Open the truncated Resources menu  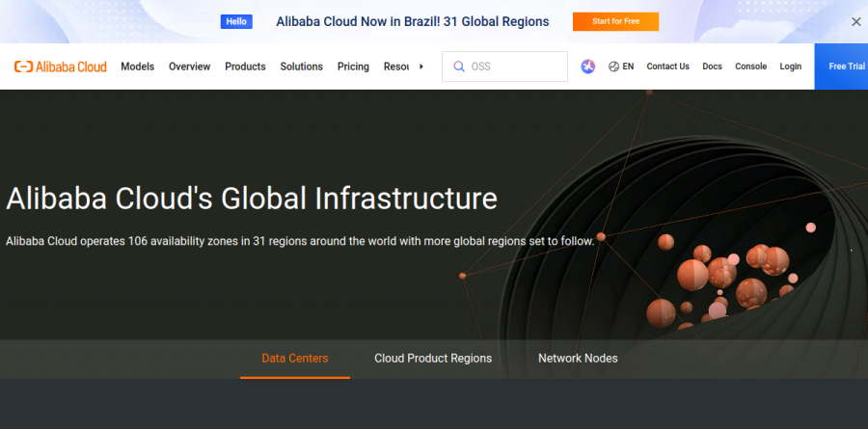tap(396, 67)
